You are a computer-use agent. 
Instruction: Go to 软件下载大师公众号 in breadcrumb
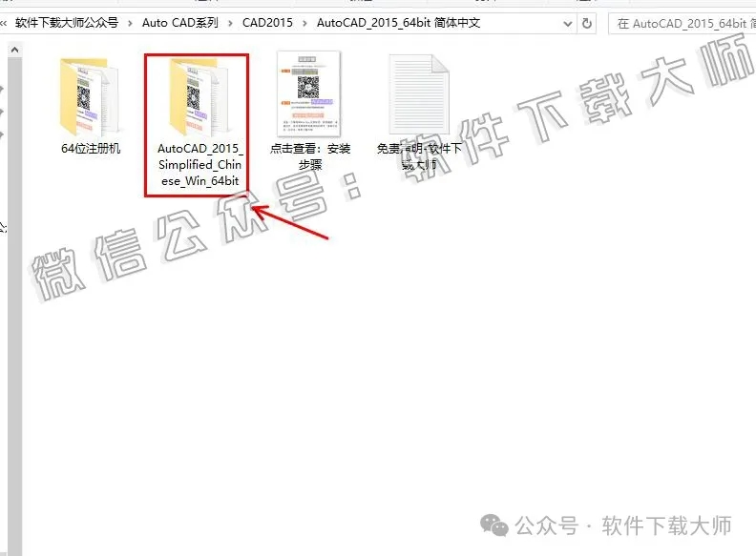click(x=67, y=23)
